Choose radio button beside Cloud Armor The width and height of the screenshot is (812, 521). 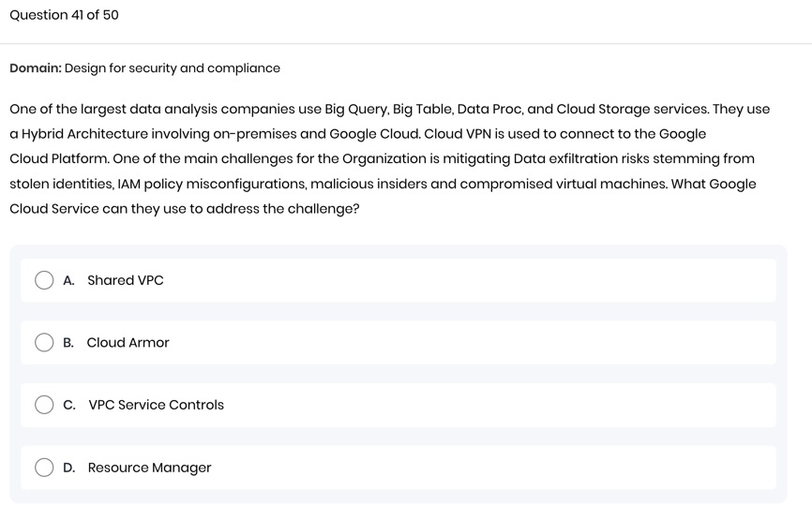pyautogui.click(x=44, y=342)
